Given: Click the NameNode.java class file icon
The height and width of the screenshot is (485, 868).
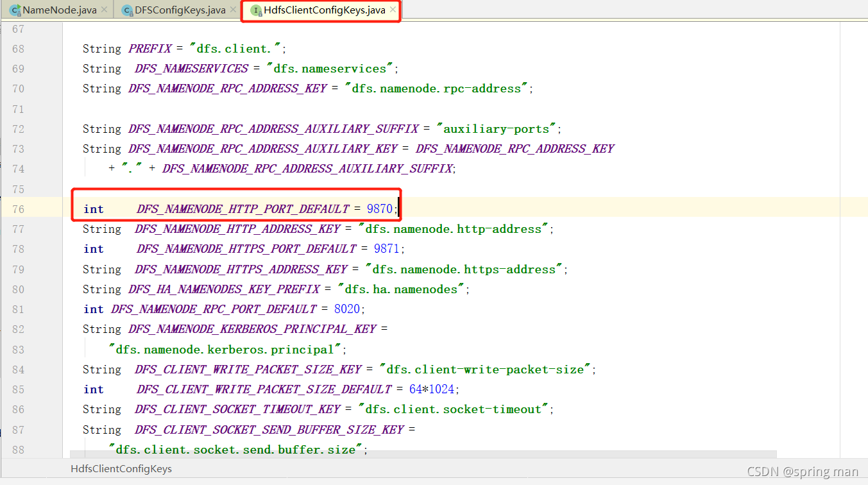Looking at the screenshot, I should coord(15,10).
